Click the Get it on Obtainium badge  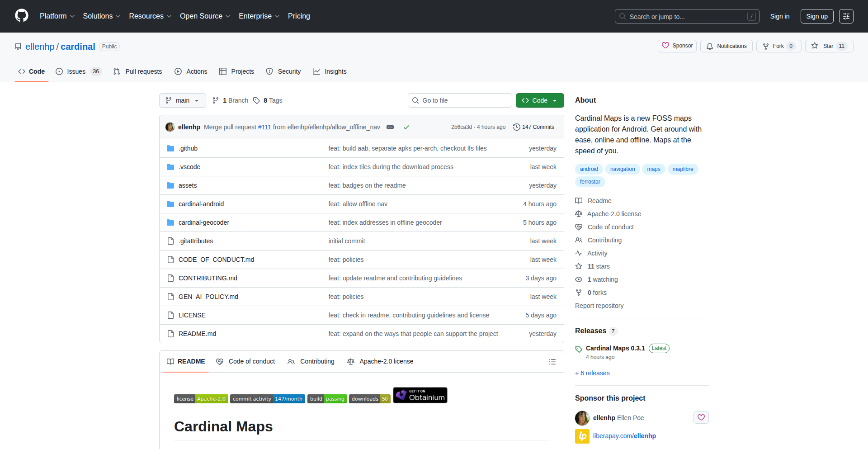420,395
